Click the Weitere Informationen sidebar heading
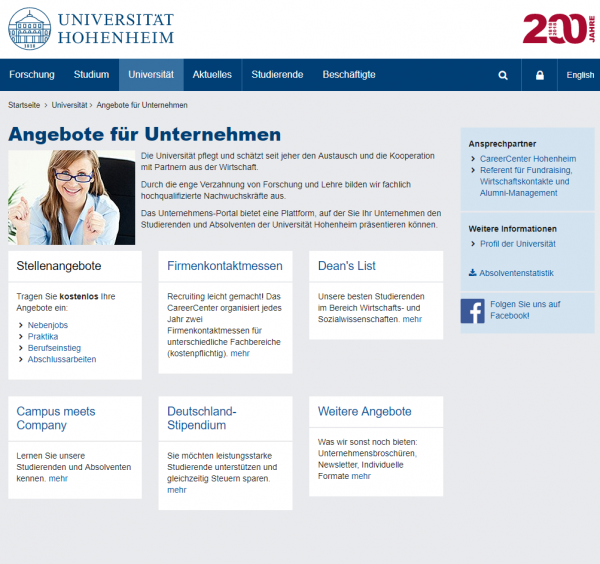 [x=512, y=229]
